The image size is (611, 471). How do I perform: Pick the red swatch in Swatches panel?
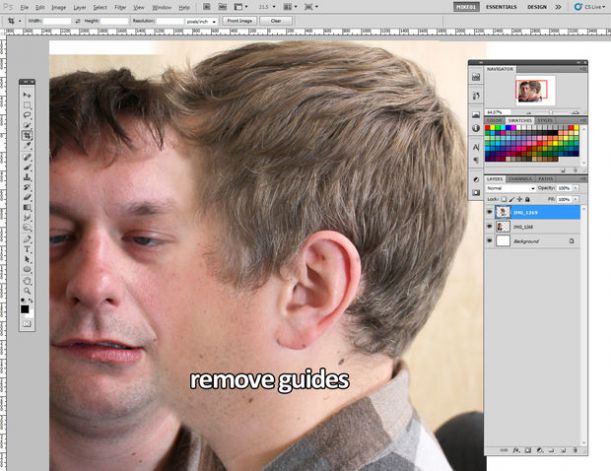pyautogui.click(x=487, y=128)
